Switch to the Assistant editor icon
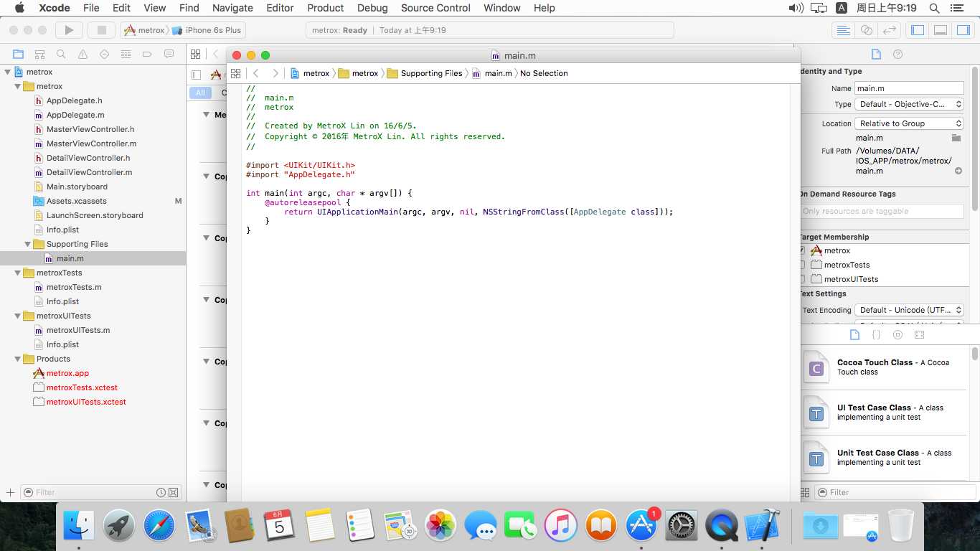Image resolution: width=980 pixels, height=551 pixels. click(x=867, y=30)
